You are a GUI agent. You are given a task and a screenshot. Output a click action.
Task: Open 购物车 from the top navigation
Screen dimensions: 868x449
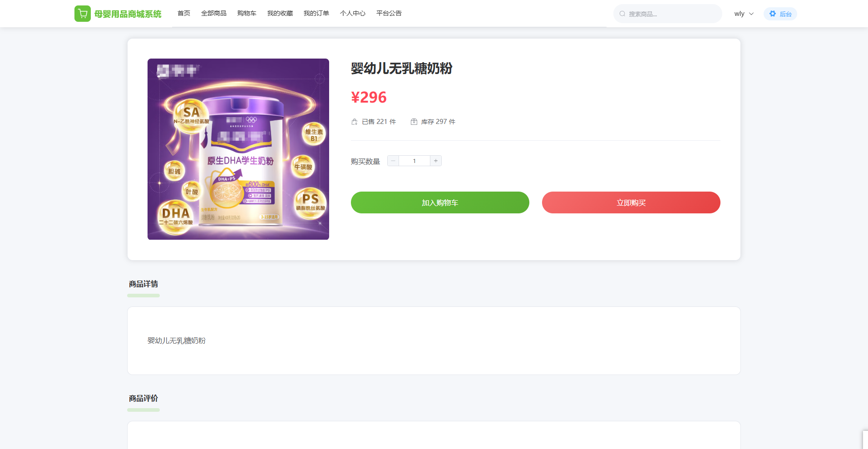(x=247, y=13)
